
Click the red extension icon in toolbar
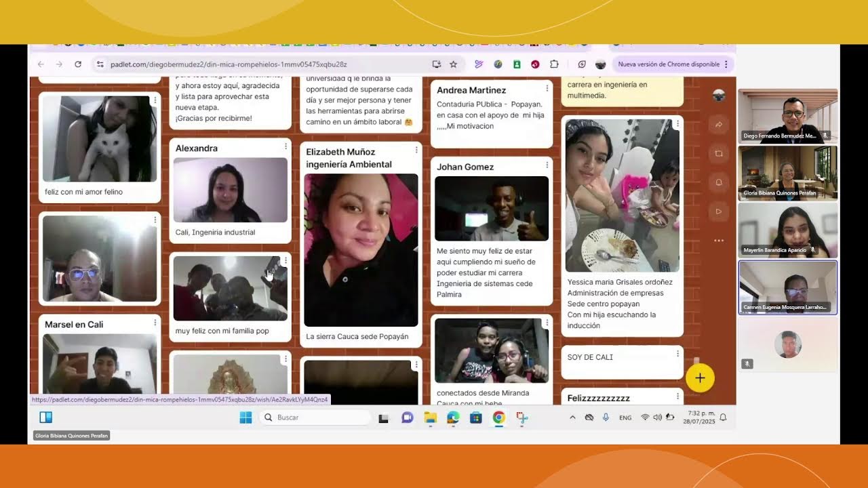[535, 64]
